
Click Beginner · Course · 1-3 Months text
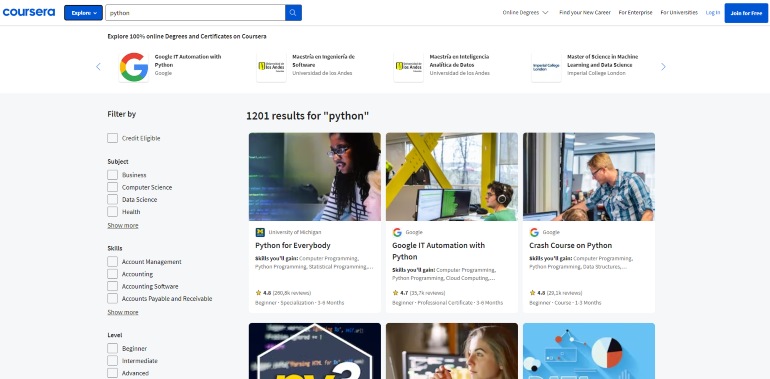click(x=565, y=303)
